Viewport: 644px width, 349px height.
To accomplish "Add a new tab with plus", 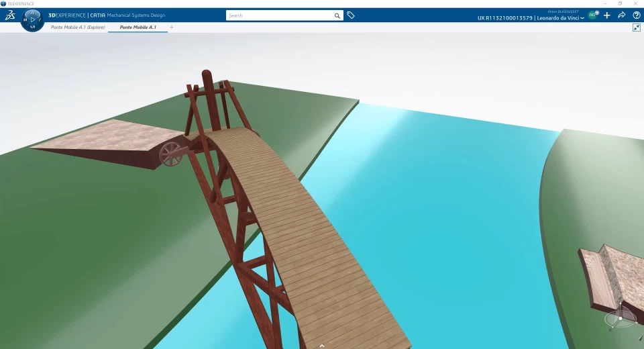I will [x=172, y=27].
